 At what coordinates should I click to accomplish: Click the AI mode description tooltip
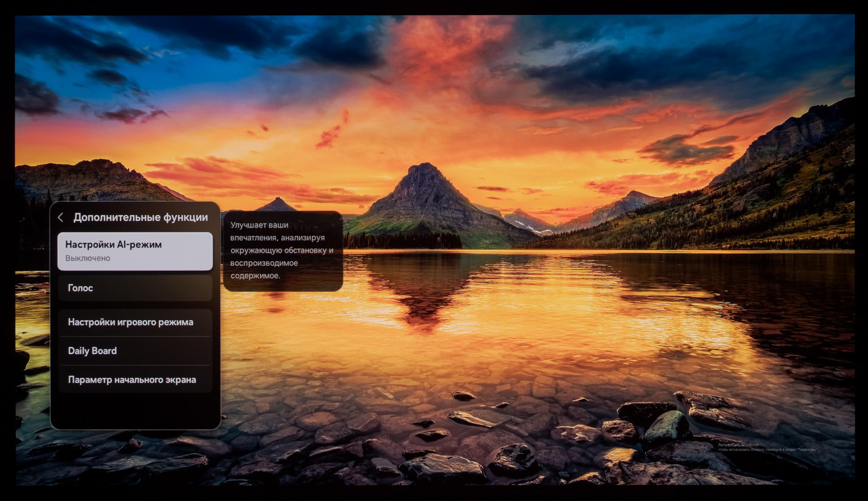pyautogui.click(x=283, y=250)
